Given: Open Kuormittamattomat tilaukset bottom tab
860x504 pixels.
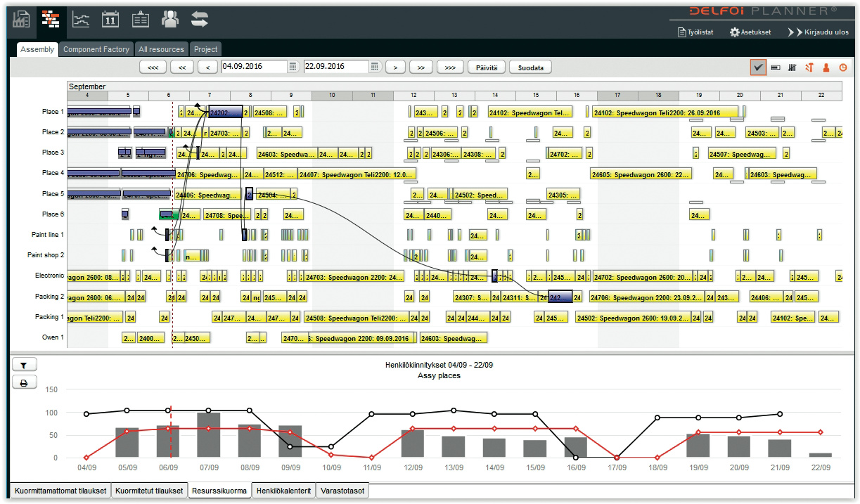Looking at the screenshot, I should click(x=60, y=491).
